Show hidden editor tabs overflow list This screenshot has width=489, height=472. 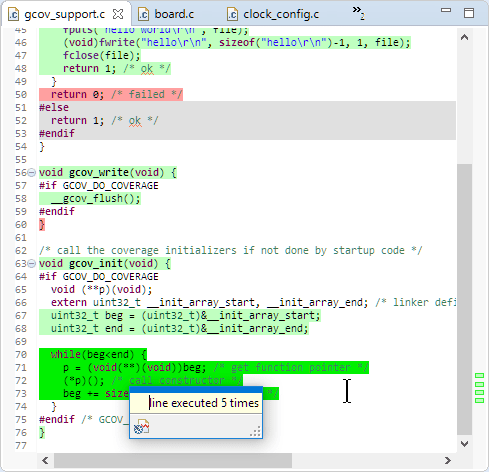click(x=358, y=12)
